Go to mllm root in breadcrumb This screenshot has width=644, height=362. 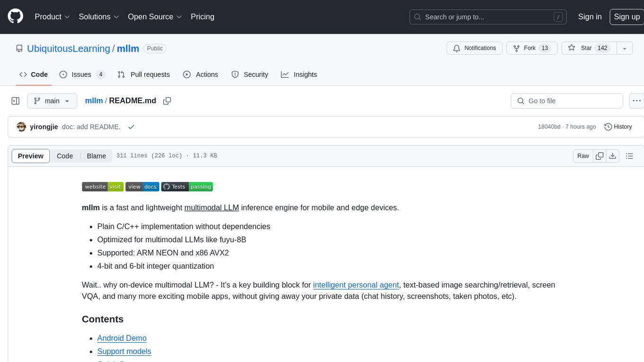94,100
